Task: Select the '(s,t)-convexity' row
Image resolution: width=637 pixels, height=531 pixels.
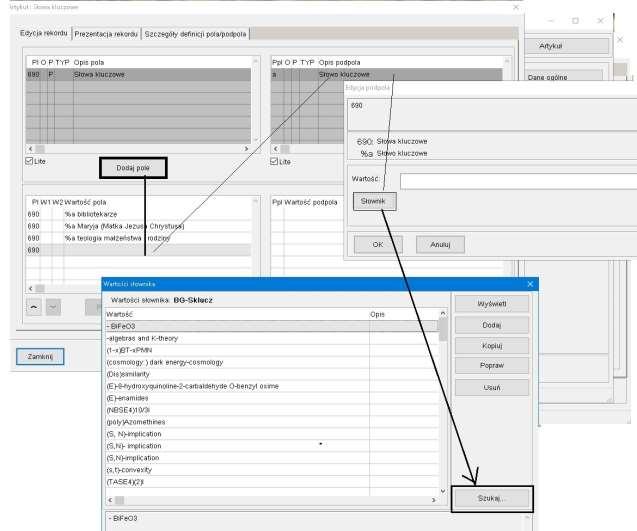Action: [272, 470]
